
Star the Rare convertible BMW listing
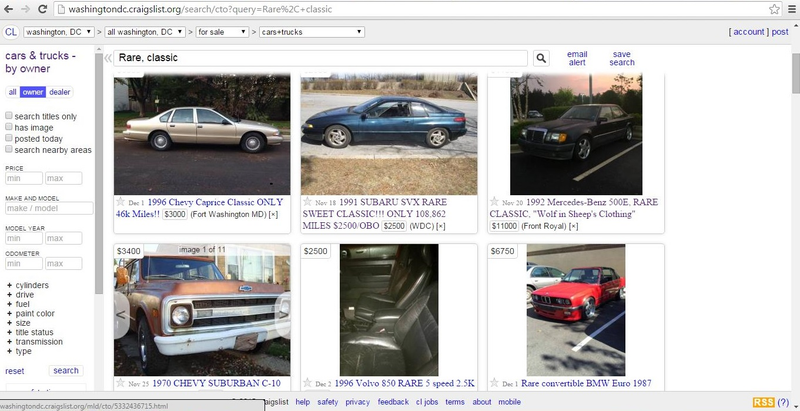coord(494,382)
